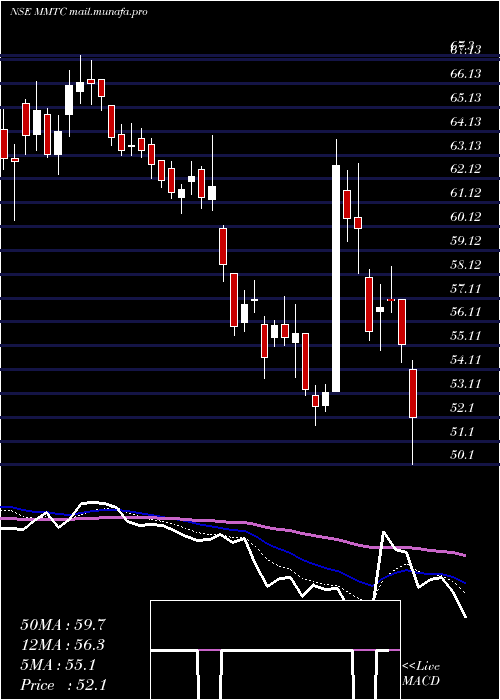
Task: Click the NSE MMTC mail.munafa.pro title text
Action: 78,12
